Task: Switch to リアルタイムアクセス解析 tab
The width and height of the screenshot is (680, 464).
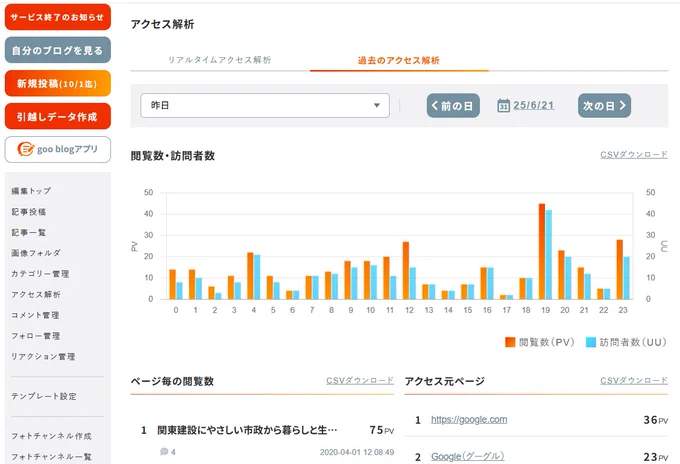Action: point(220,60)
